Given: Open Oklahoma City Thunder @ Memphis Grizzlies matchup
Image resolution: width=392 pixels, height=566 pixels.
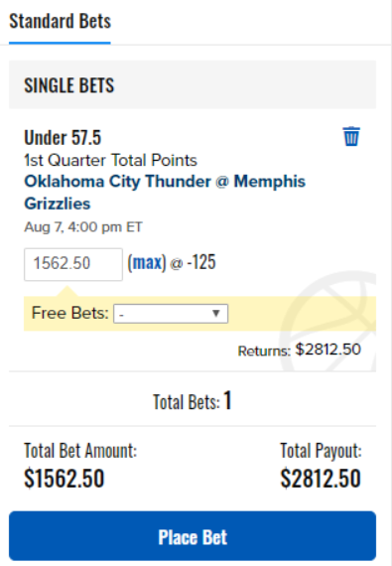Looking at the screenshot, I should point(165,192).
